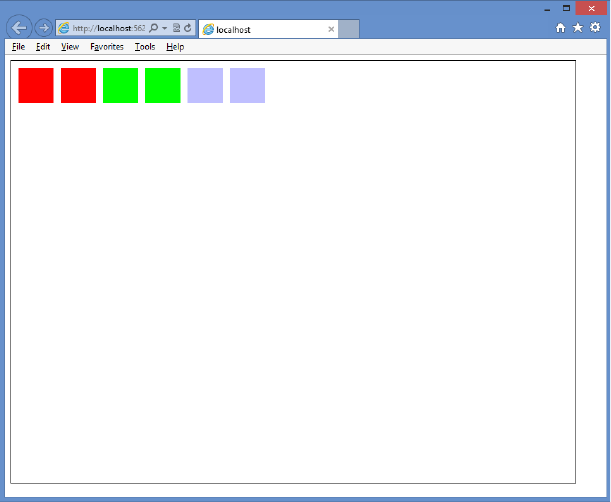611x502 pixels.
Task: Open the View menu
Action: pyautogui.click(x=70, y=47)
